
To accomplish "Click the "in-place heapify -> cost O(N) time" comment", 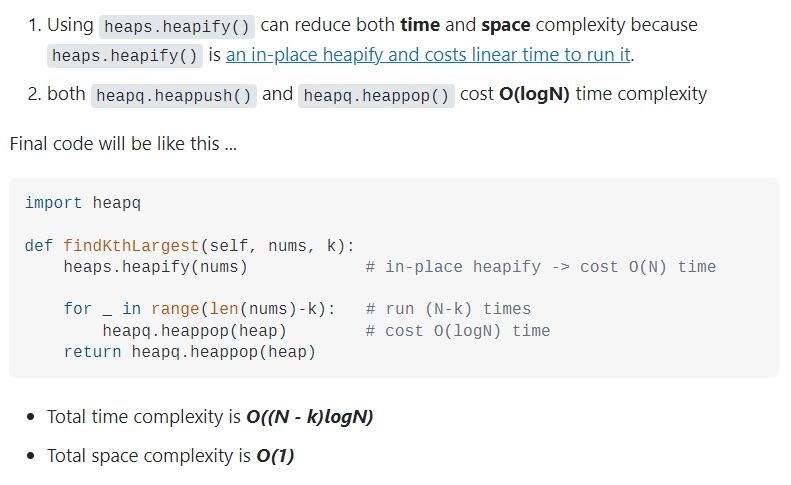I will pyautogui.click(x=549, y=267).
